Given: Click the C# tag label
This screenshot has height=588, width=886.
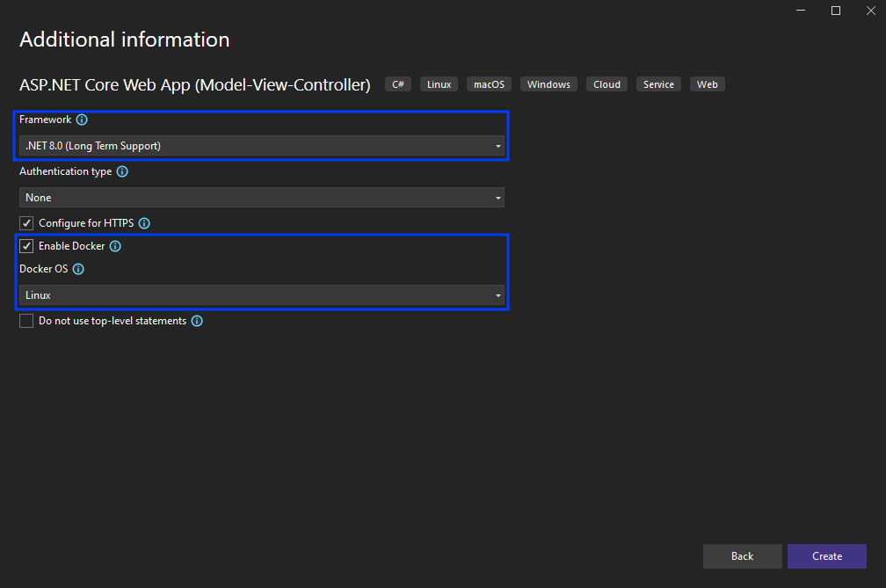Looking at the screenshot, I should pos(398,84).
